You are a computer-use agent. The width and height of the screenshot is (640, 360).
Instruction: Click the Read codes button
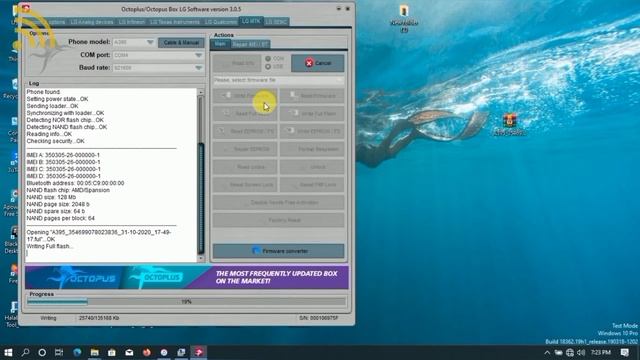(245, 167)
